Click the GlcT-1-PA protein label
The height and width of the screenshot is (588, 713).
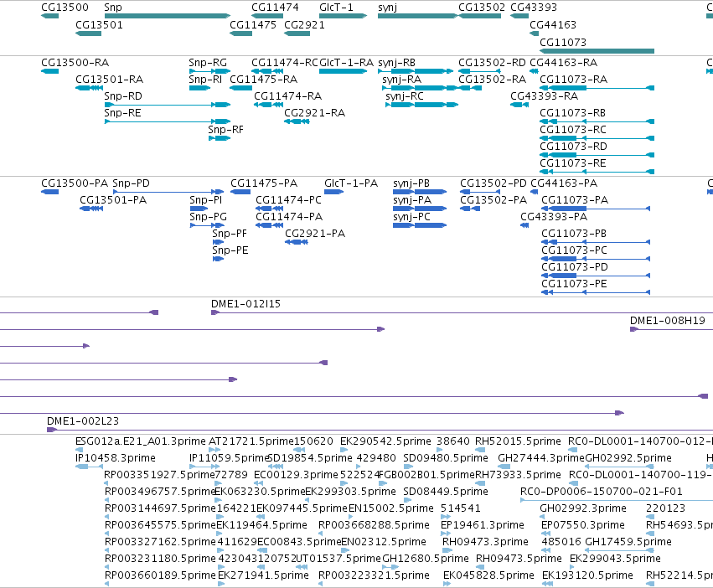[x=351, y=183]
